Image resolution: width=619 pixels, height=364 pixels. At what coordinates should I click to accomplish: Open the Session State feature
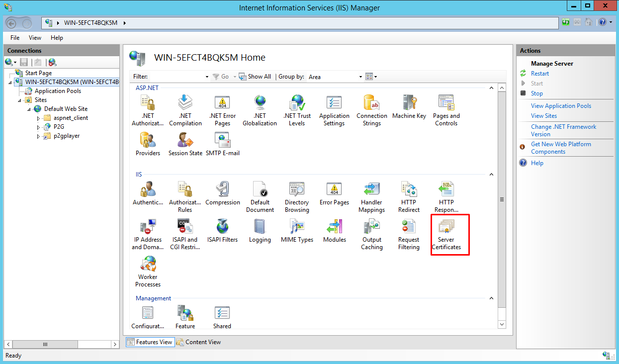click(x=185, y=144)
